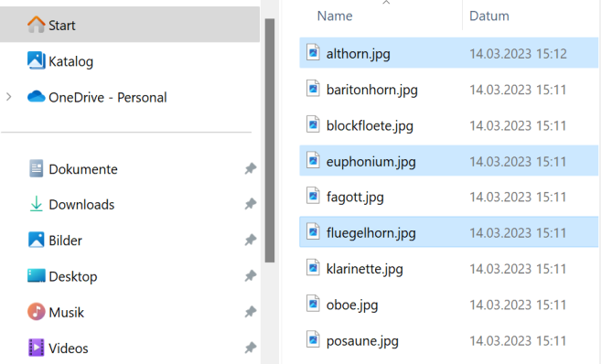The image size is (601, 364).
Task: Select the file baritonhorn.jpg
Action: 448,90
